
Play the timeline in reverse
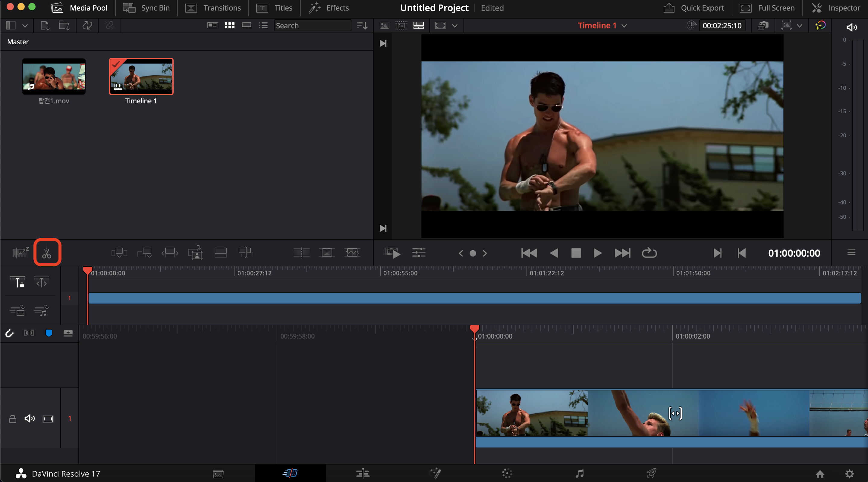554,253
